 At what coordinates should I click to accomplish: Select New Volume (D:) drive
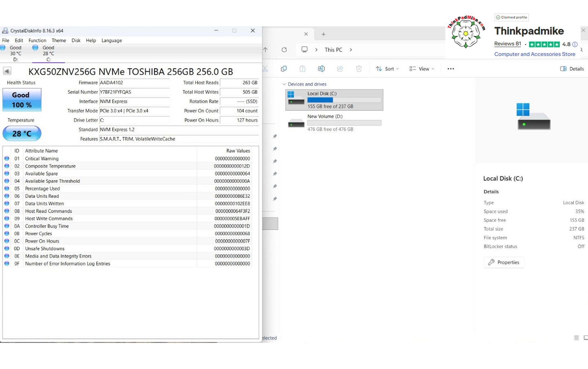pyautogui.click(x=334, y=123)
